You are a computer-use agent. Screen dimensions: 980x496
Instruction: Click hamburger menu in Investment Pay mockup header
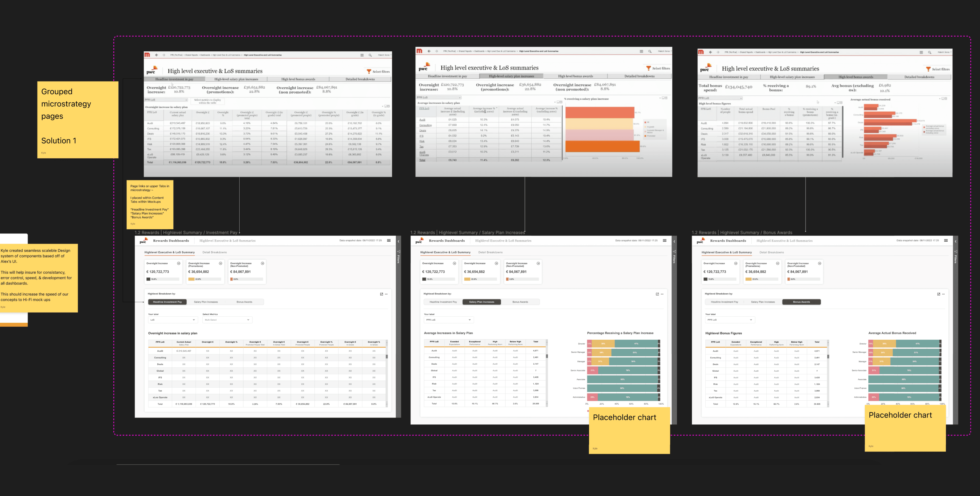point(389,240)
